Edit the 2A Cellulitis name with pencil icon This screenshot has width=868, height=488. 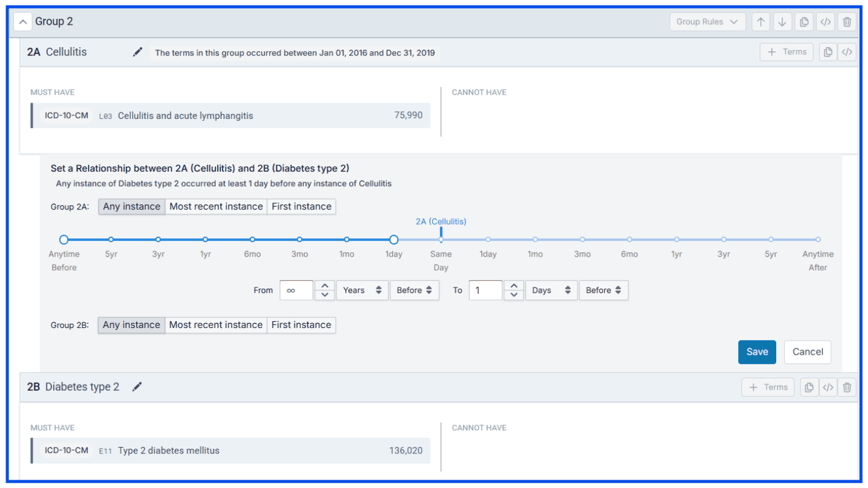coord(138,52)
